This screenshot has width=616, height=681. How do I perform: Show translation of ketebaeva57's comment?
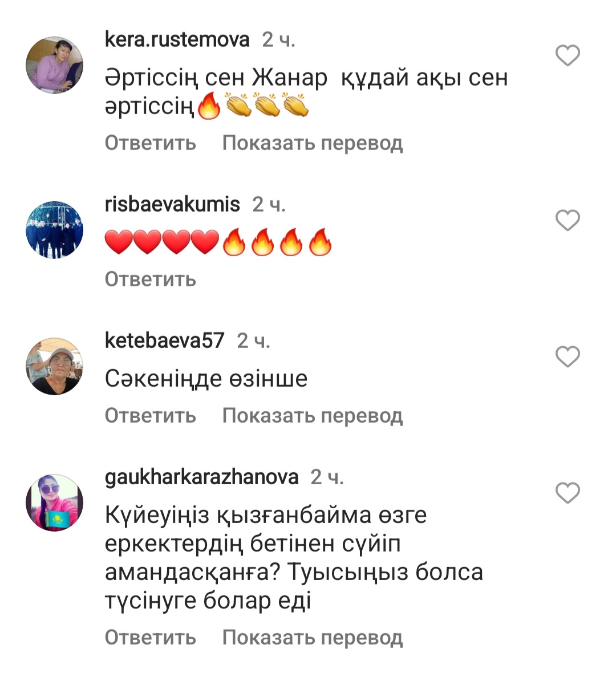tap(313, 416)
